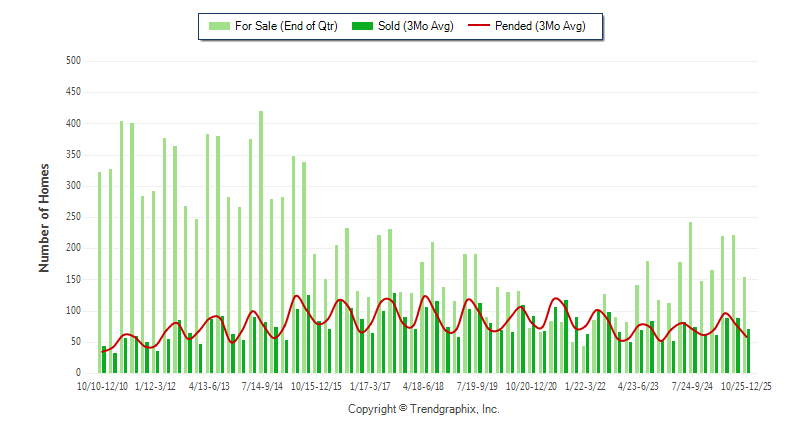Click the 500 value on the y-axis
This screenshot has height=434, width=800.
click(x=72, y=61)
